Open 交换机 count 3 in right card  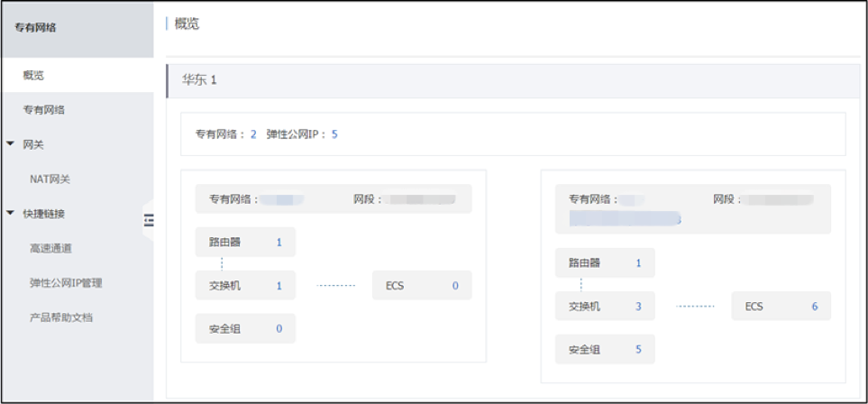[x=638, y=307]
